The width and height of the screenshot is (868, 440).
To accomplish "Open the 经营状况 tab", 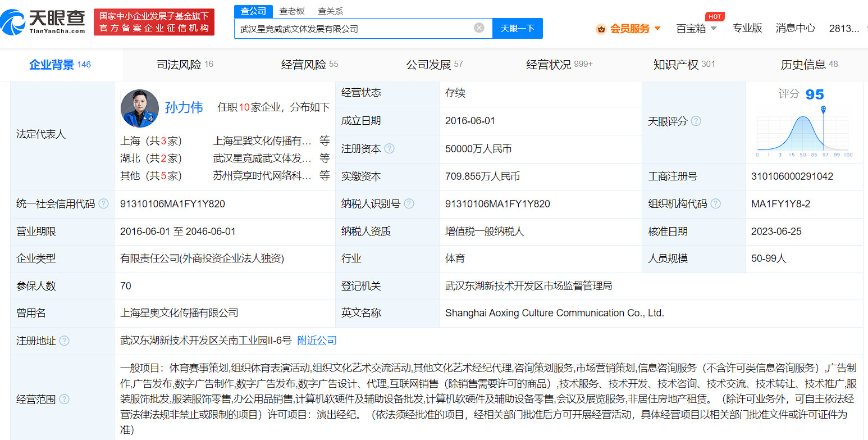I will [x=559, y=65].
